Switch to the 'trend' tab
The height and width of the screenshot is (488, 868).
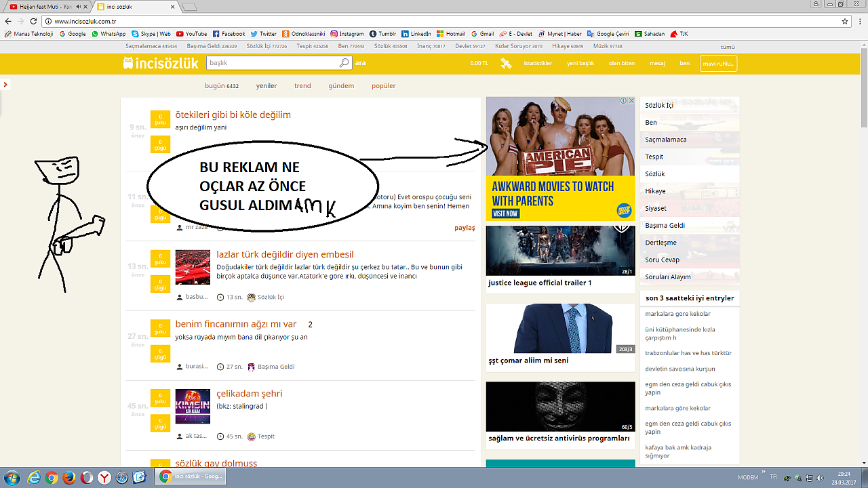coord(302,86)
